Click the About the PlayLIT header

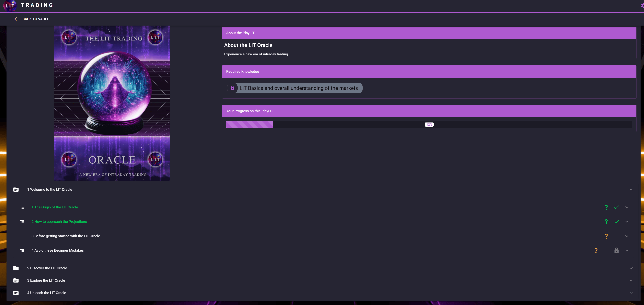429,33
